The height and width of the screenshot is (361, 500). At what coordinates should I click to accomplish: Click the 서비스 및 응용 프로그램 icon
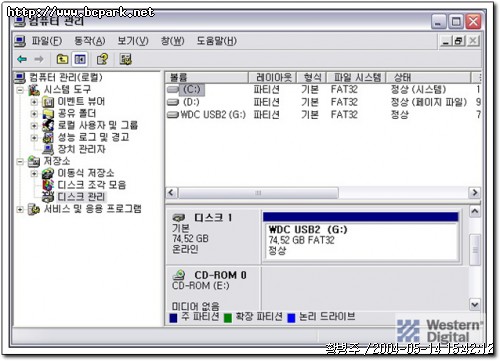click(x=34, y=209)
